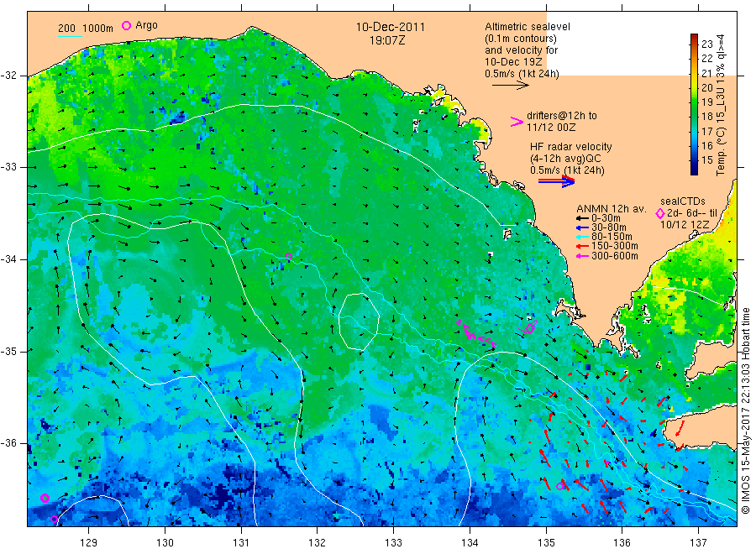Click the 0.5m/s (1kt 24h) altimetric label
756x554 pixels.
522,74
